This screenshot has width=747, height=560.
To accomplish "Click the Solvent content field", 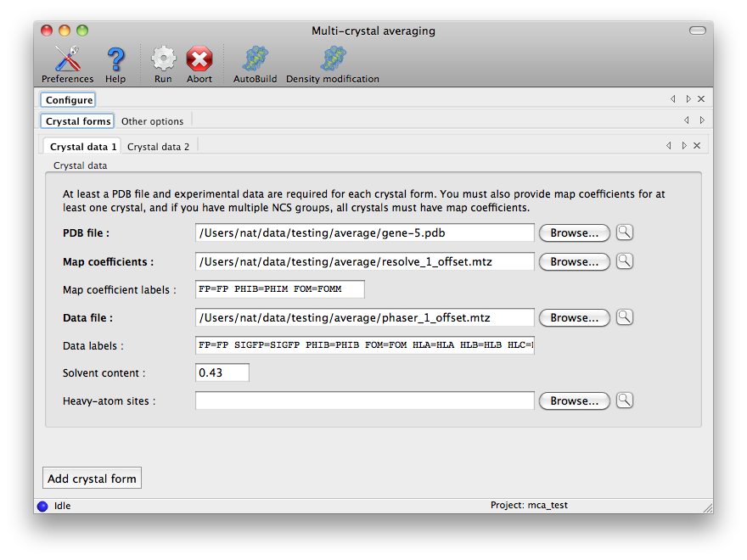I will point(222,372).
